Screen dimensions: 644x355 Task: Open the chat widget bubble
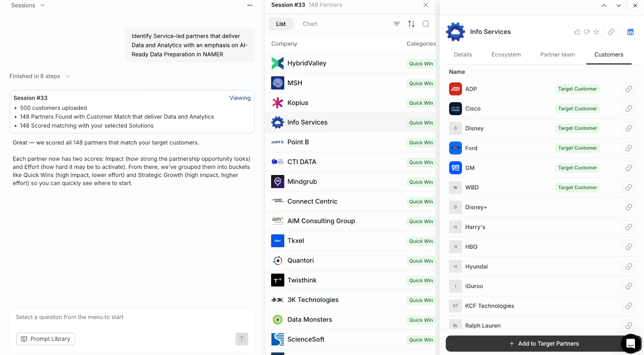point(631,344)
